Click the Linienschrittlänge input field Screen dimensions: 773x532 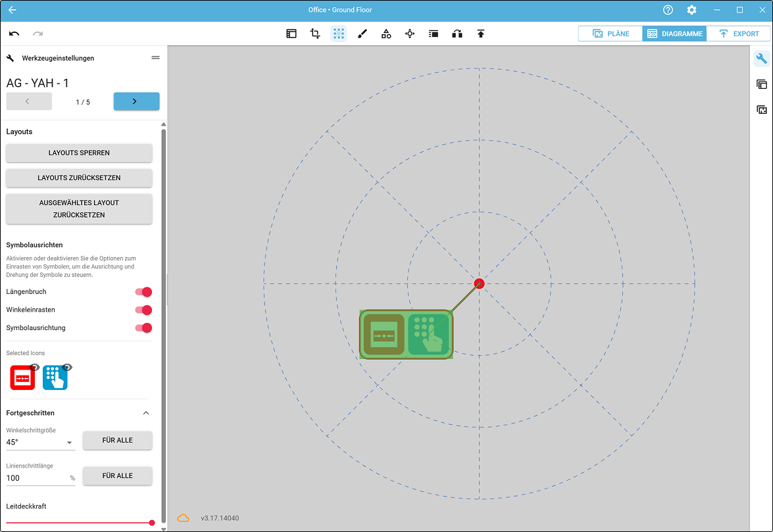[x=40, y=478]
